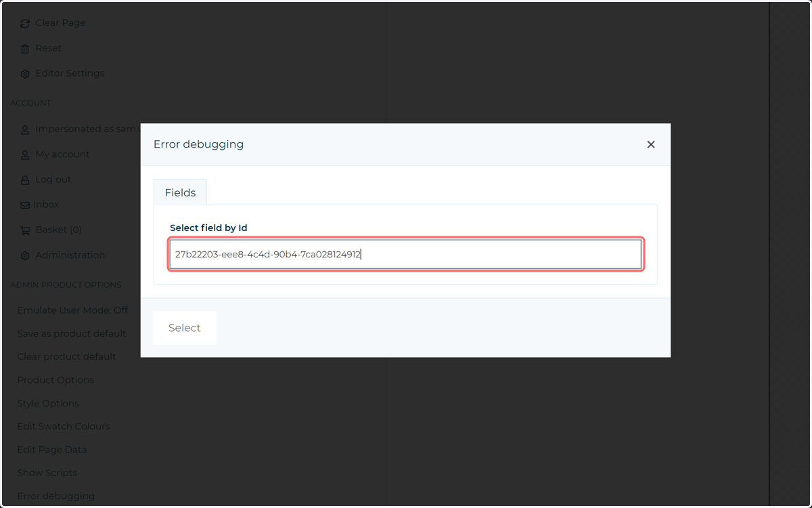Click Log out link
The width and height of the screenshot is (812, 508).
(53, 179)
